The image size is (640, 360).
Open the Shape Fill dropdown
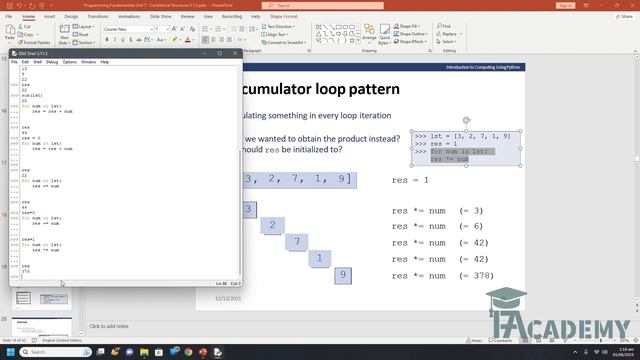407,26
